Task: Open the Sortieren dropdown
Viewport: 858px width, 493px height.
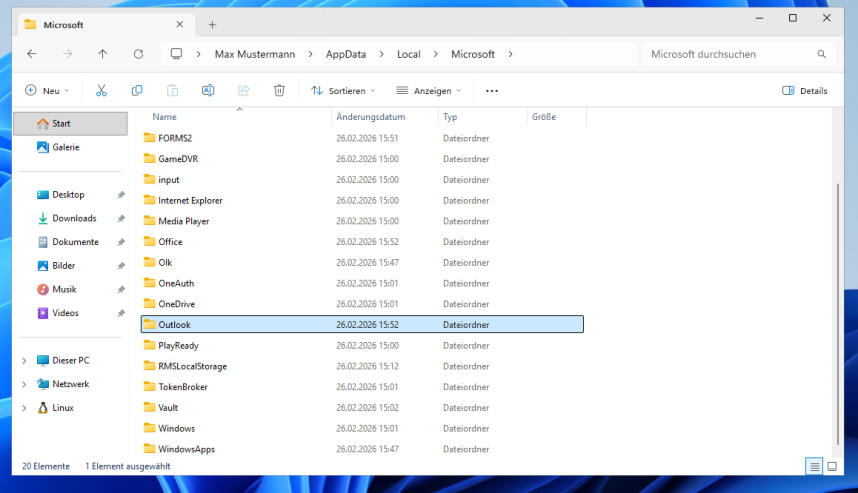Action: (343, 90)
